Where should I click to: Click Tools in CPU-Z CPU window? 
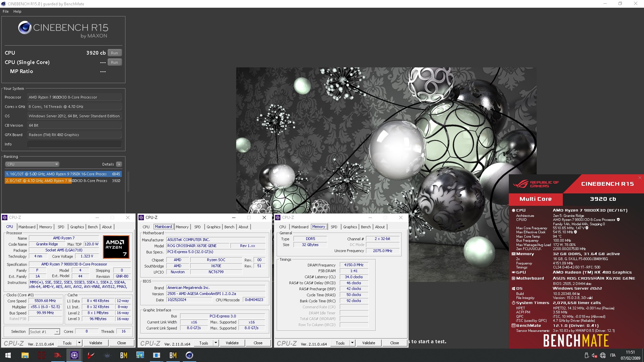67,343
